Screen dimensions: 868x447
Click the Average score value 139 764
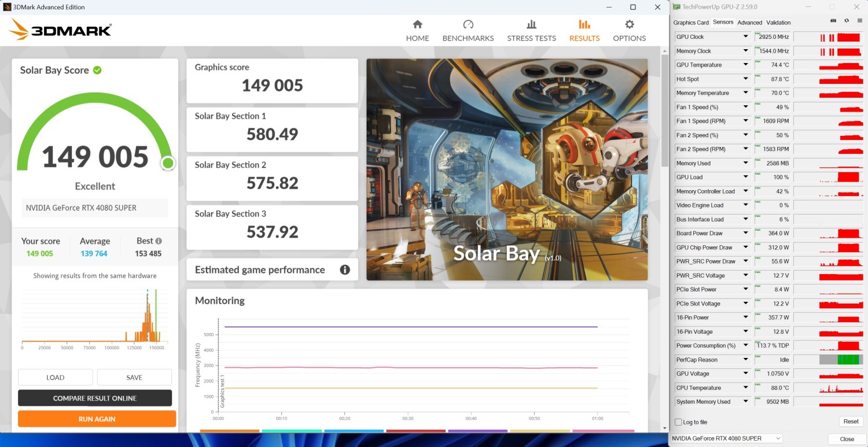[x=94, y=254]
